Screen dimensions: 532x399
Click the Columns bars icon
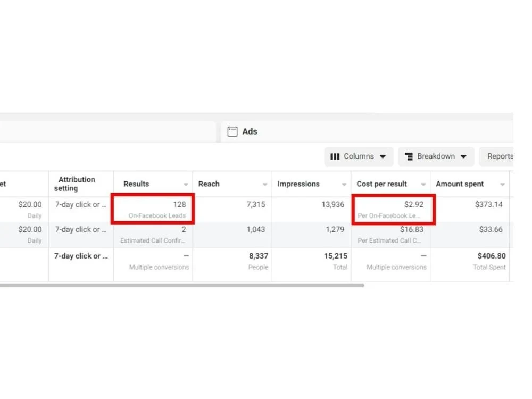tap(335, 156)
